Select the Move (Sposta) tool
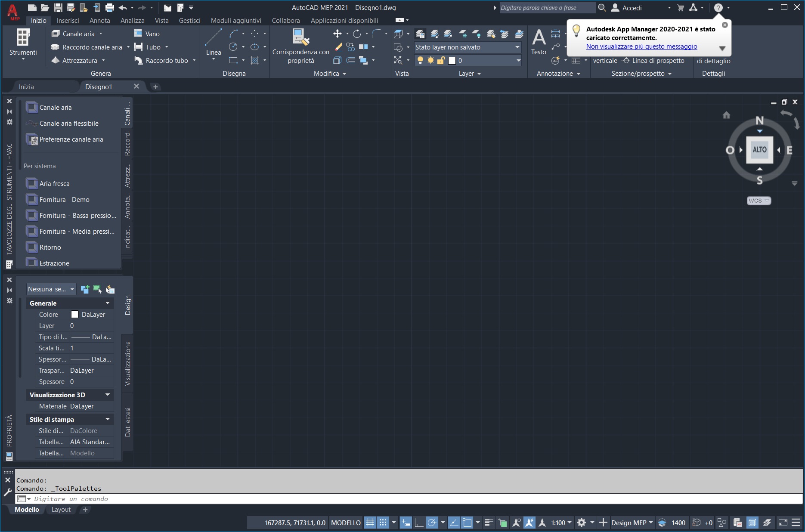This screenshot has width=805, height=532. point(337,34)
